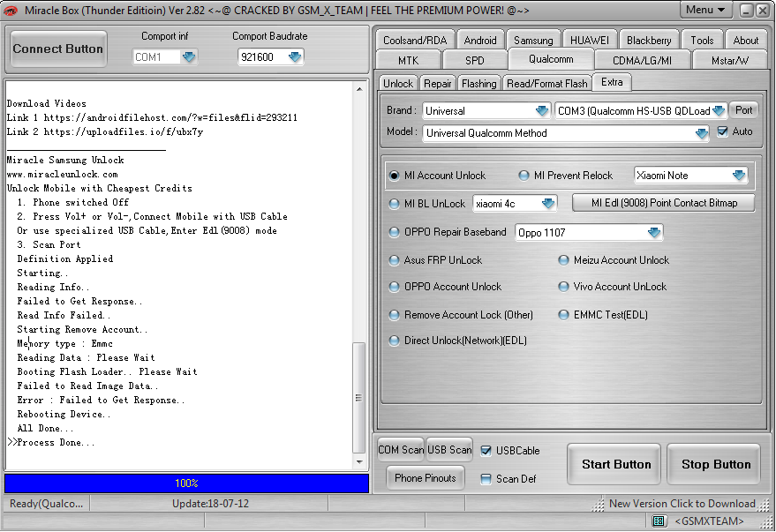Select OPPO Repair Baseband radio option
Screen dimensions: 776x532
tap(394, 232)
